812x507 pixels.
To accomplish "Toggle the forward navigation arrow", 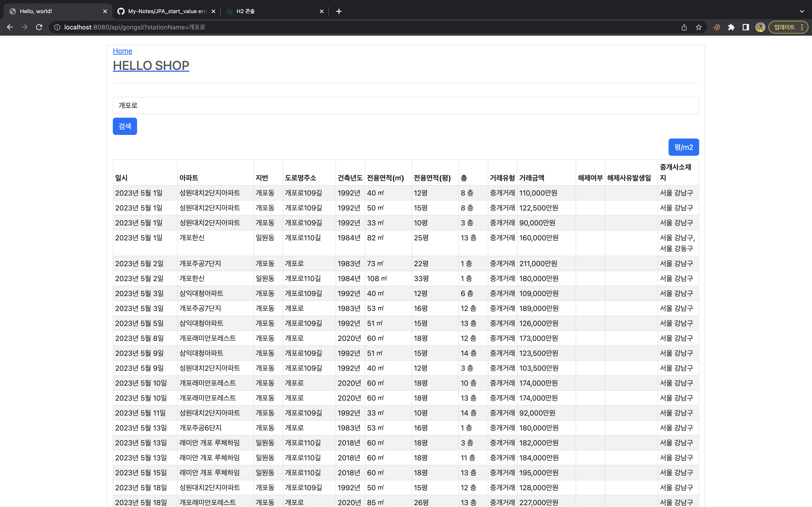I will click(x=24, y=27).
